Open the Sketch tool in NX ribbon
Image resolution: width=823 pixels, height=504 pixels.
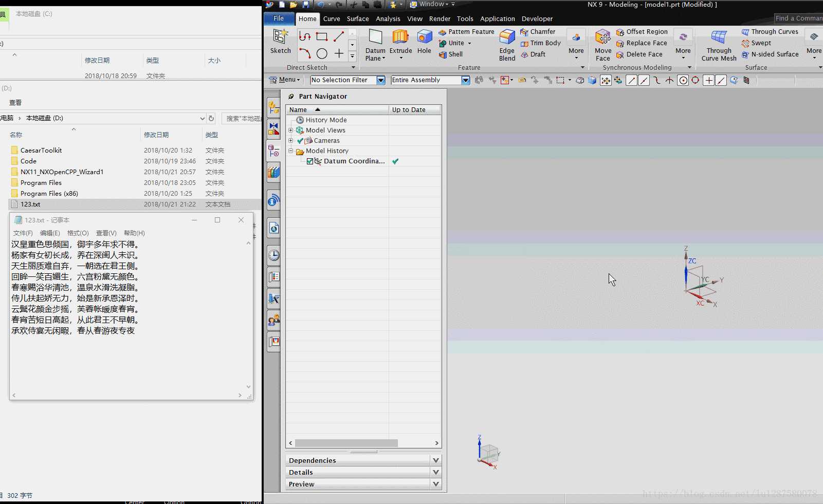click(x=280, y=42)
